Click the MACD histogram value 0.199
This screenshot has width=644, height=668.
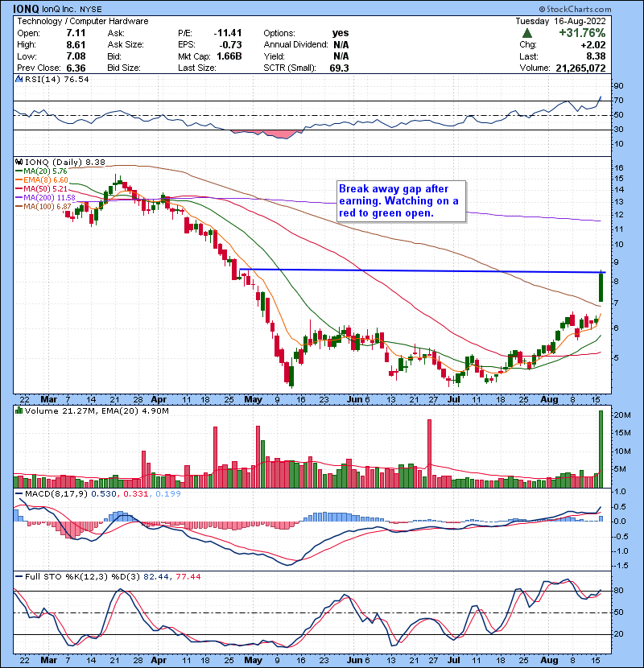(168, 494)
